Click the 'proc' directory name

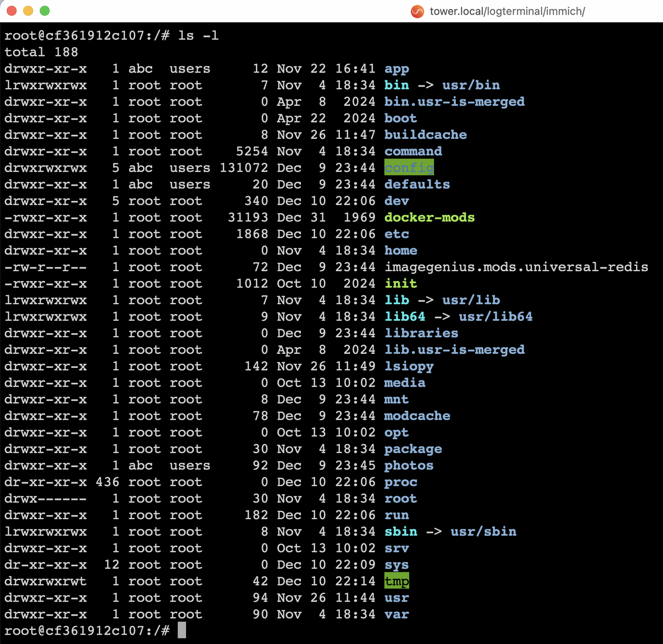401,482
